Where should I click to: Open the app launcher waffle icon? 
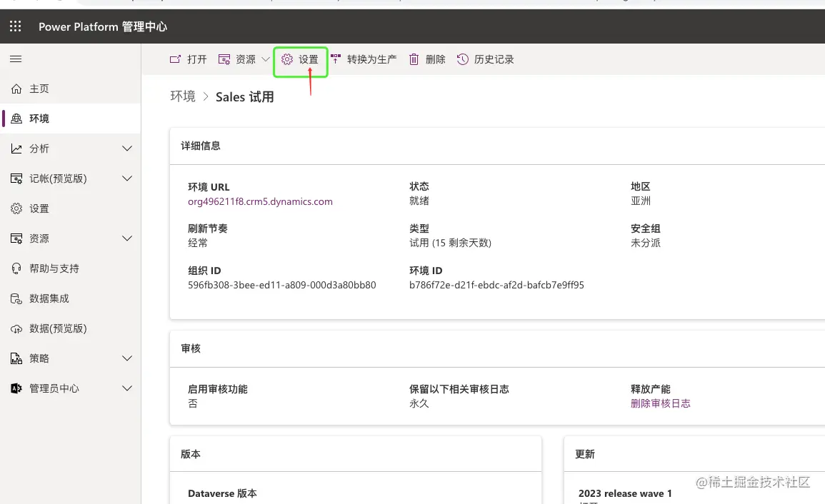click(15, 26)
